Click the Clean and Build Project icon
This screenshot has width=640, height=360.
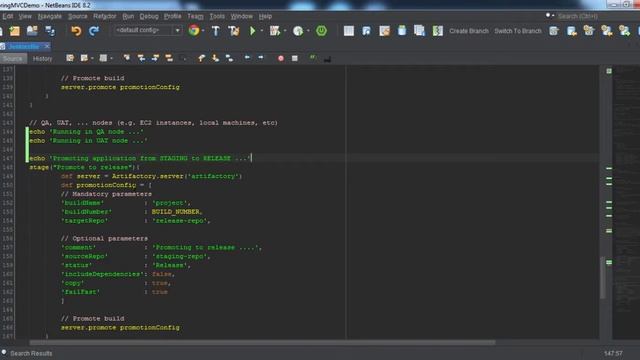[234, 31]
